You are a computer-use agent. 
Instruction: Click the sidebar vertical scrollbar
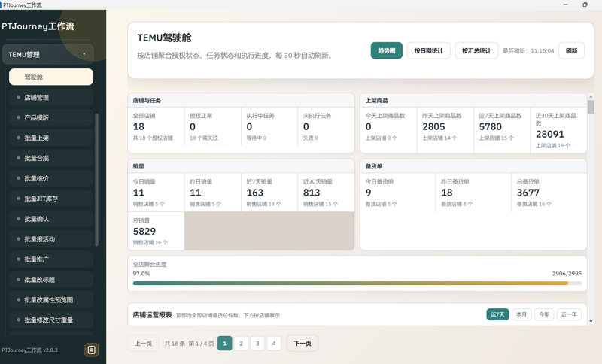96,179
